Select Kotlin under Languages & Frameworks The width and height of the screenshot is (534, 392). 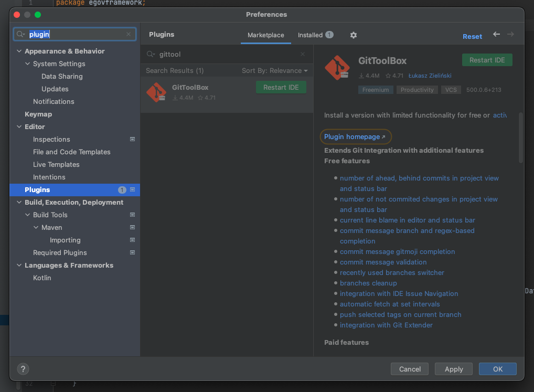click(x=42, y=278)
